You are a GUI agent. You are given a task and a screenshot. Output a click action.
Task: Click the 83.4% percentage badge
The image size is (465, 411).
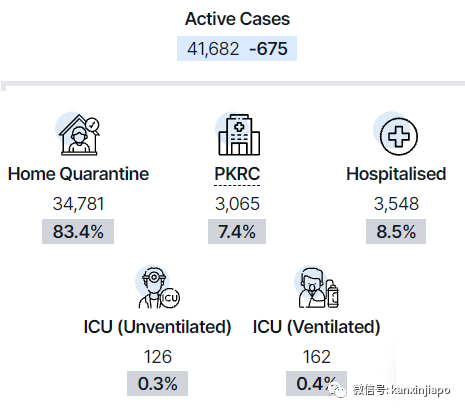[78, 231]
